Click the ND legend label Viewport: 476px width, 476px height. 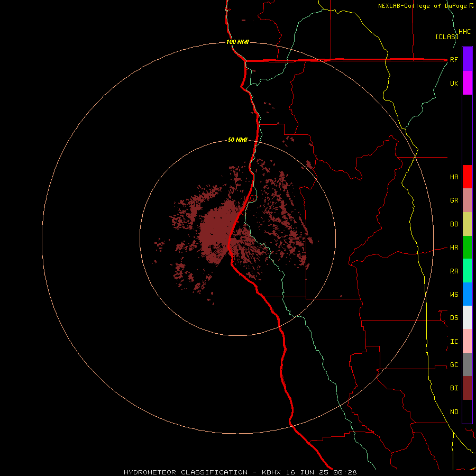454,412
